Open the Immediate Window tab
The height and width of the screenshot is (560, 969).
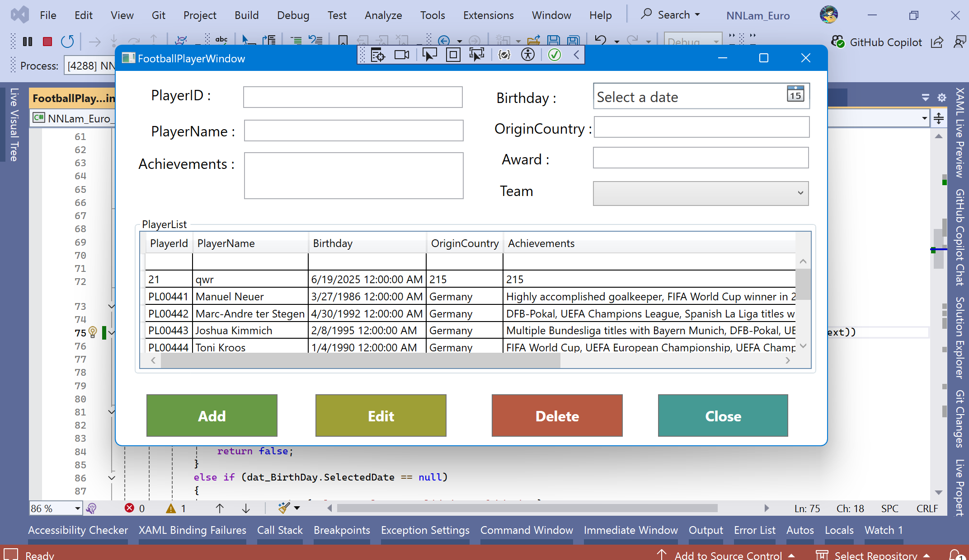[630, 530]
